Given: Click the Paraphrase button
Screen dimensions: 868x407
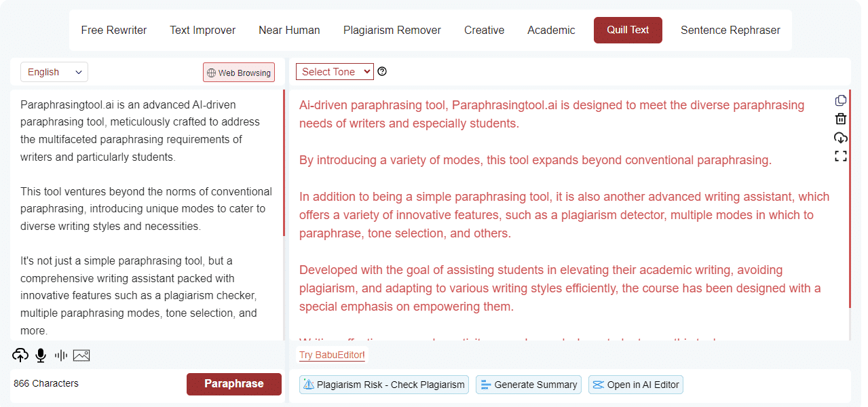Looking at the screenshot, I should [234, 384].
